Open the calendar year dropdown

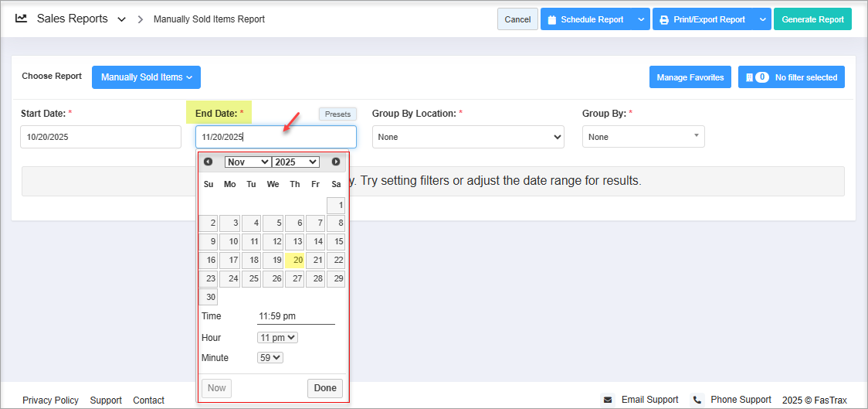click(296, 162)
